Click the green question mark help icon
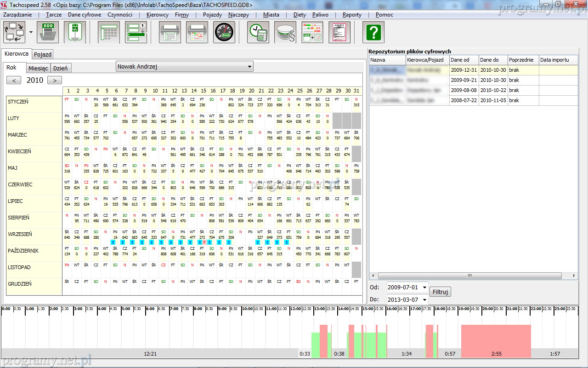Image resolution: width=588 pixels, height=368 pixels. pos(373,32)
